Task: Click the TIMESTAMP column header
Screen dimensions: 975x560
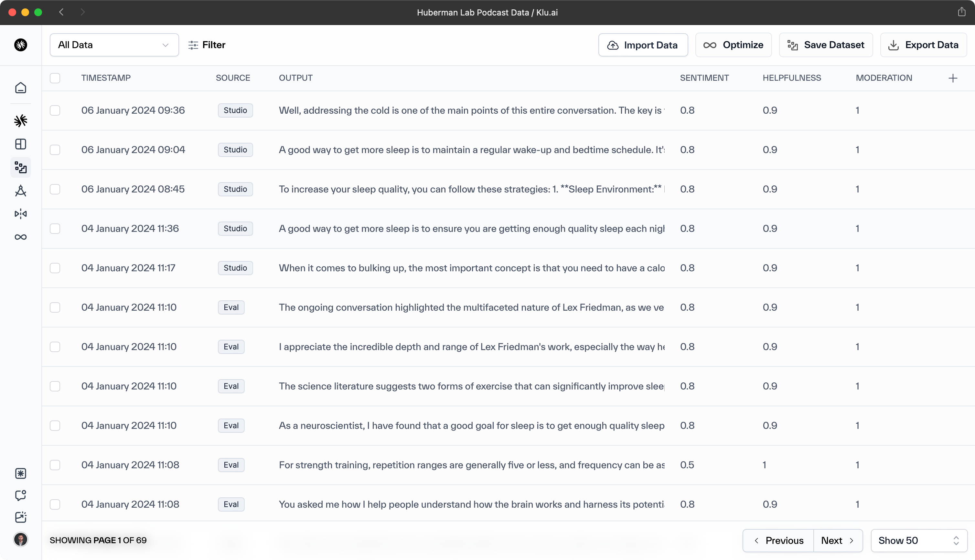Action: coord(106,78)
